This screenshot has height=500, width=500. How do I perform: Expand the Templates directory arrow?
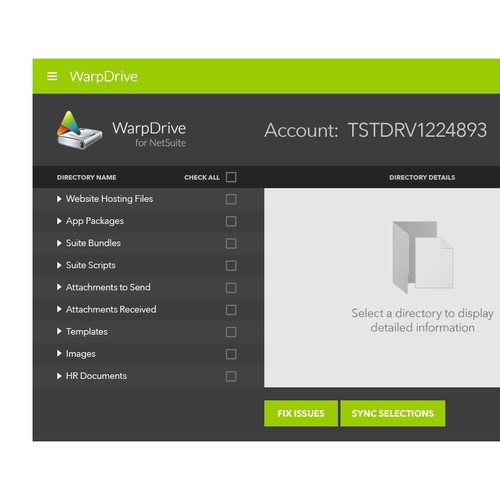(59, 331)
